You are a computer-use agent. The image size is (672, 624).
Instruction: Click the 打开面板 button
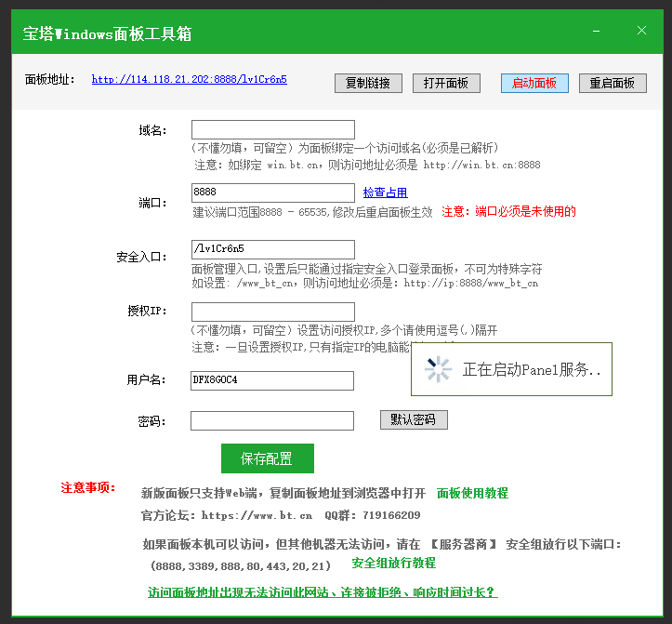[x=446, y=83]
